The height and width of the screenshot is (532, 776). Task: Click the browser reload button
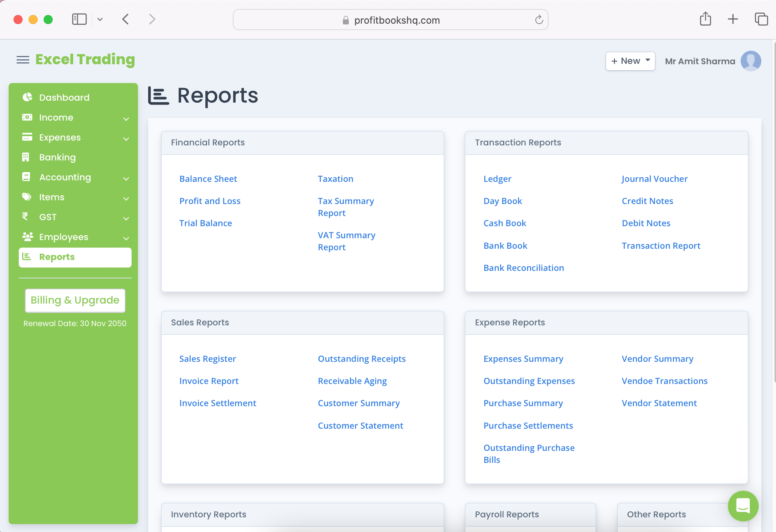[539, 20]
